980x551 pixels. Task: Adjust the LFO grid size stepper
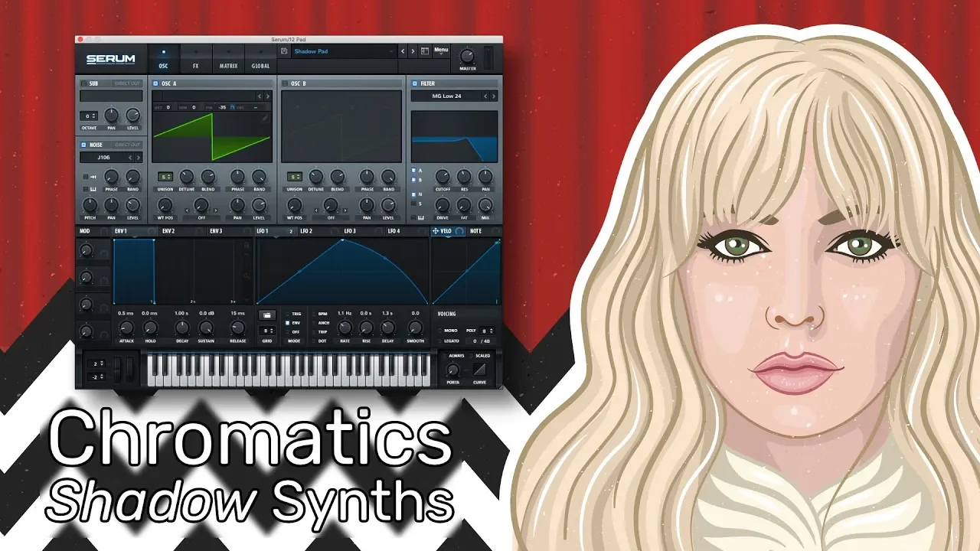coord(266,331)
